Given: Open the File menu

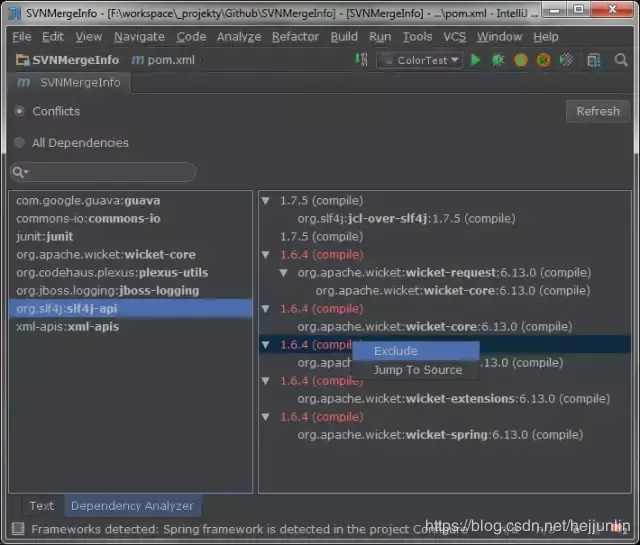Looking at the screenshot, I should (x=22, y=37).
